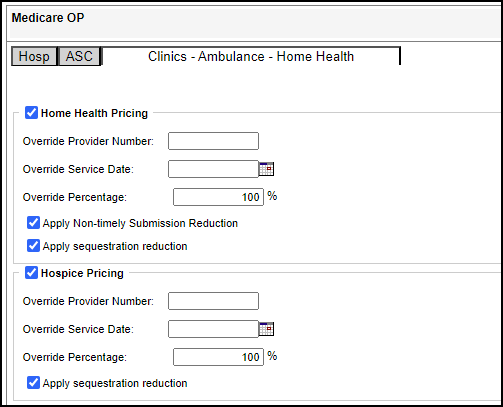Click the Apply Non-timely Submission Reduction label
Image resolution: width=503 pixels, height=407 pixels.
(140, 223)
